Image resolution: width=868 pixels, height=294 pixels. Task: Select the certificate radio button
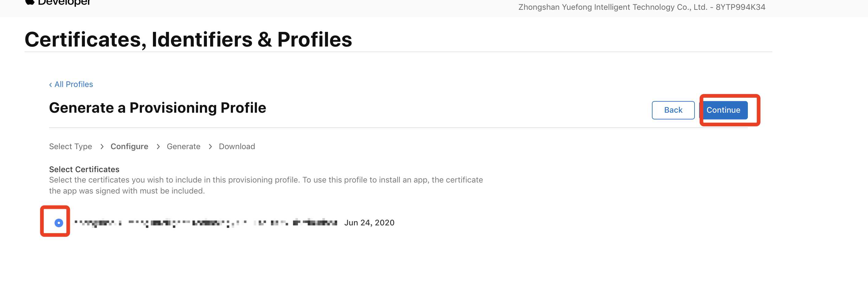59,223
